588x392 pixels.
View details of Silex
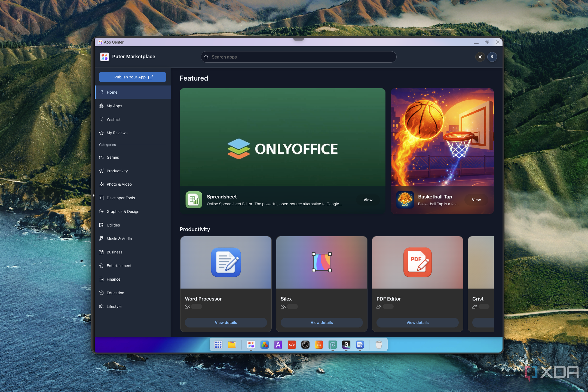pos(322,323)
